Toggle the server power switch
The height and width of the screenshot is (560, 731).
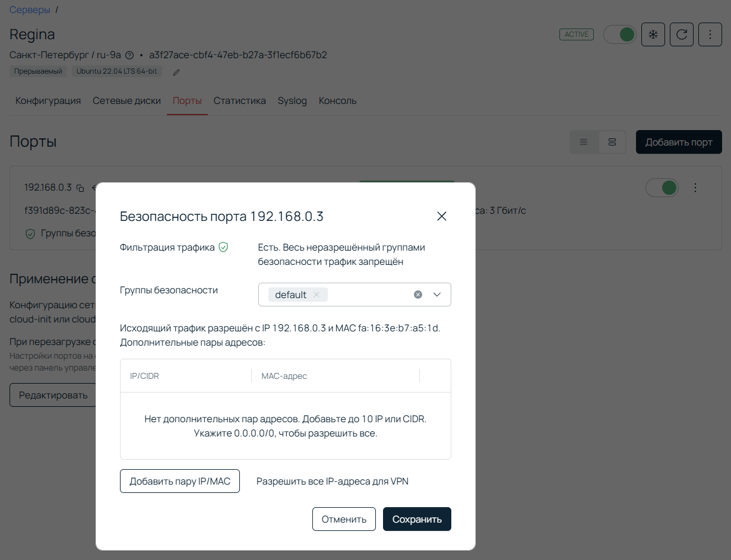tap(619, 34)
